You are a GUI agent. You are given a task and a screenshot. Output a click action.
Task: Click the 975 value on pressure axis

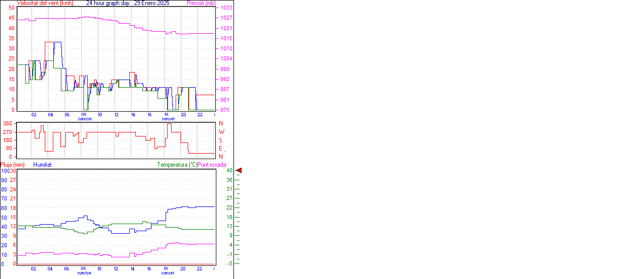225,110
